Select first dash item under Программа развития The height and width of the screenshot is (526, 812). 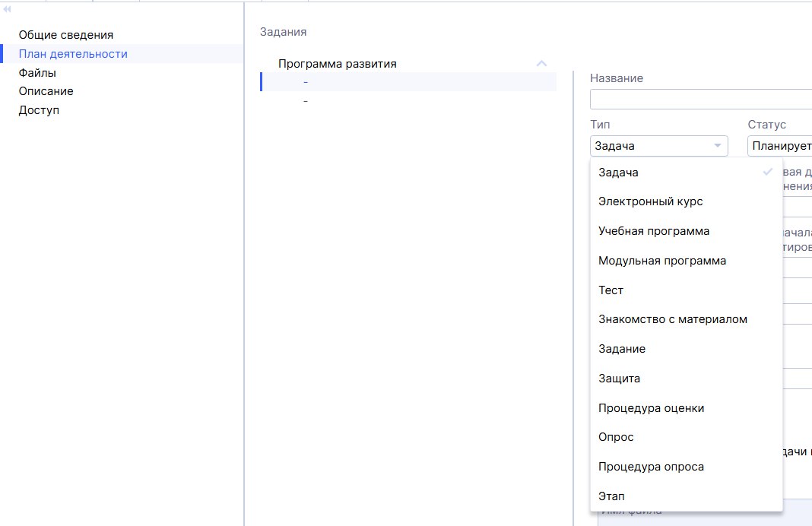pos(305,82)
